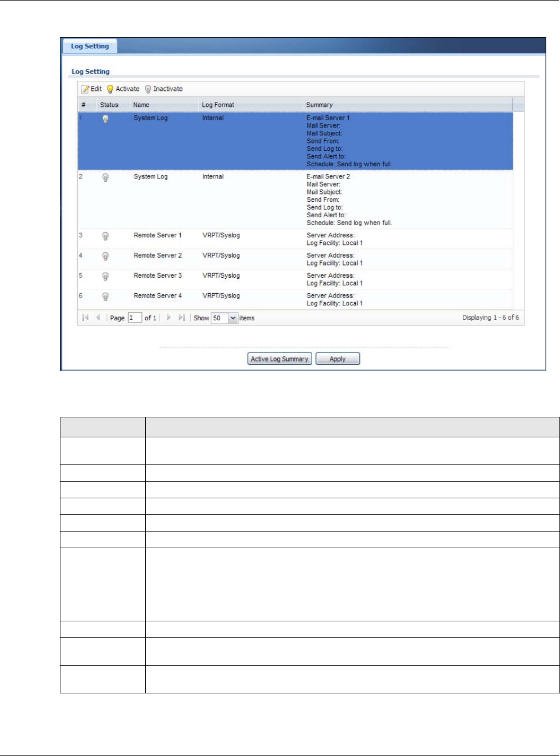Image resolution: width=560 pixels, height=756 pixels.
Task: Click the Active Log Summary button
Action: click(x=279, y=359)
